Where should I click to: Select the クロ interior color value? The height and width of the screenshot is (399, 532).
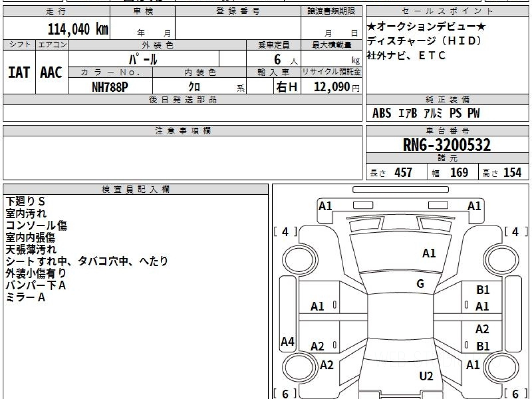click(x=194, y=87)
